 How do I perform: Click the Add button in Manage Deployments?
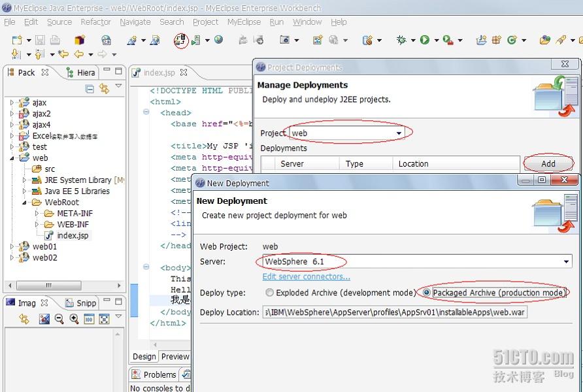click(x=548, y=163)
